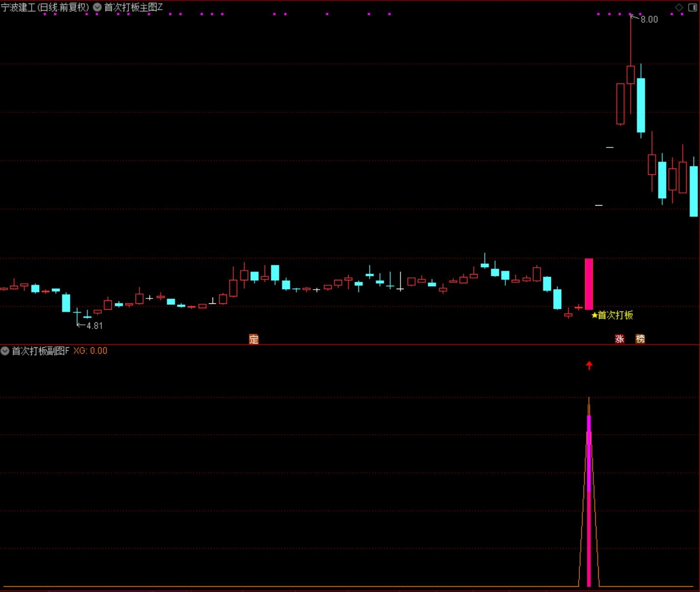Click the divider between main and sub chart

pyautogui.click(x=350, y=344)
